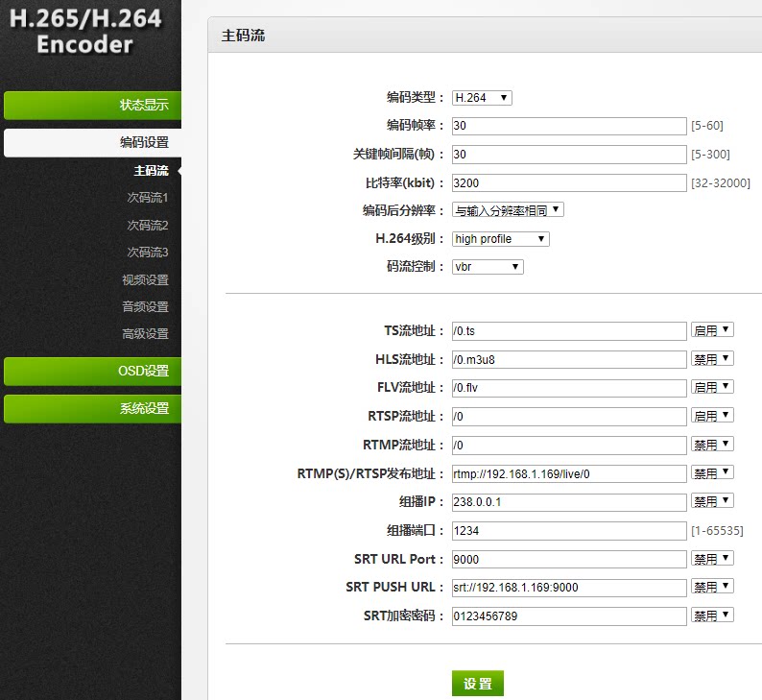This screenshot has height=700, width=762.
Task: Open the 码流控制 vbr dropdown
Action: pos(488,266)
